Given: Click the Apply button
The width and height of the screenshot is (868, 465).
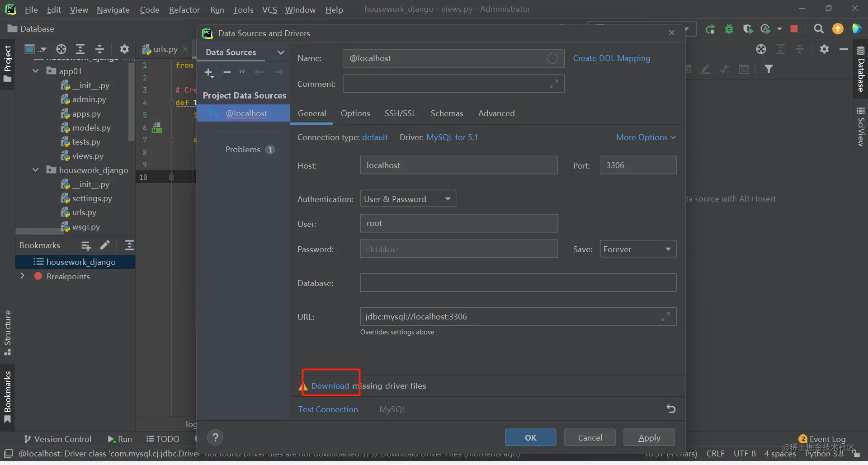Looking at the screenshot, I should 649,437.
